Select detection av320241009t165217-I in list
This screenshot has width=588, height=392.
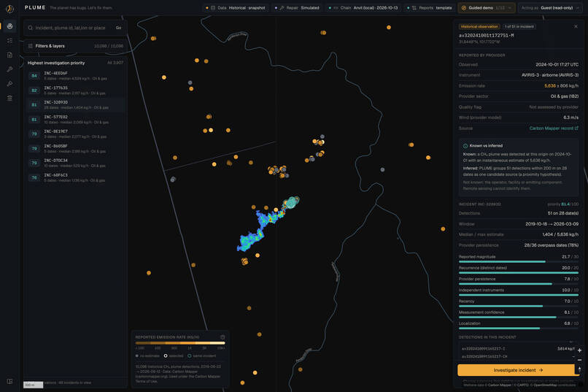point(519,348)
